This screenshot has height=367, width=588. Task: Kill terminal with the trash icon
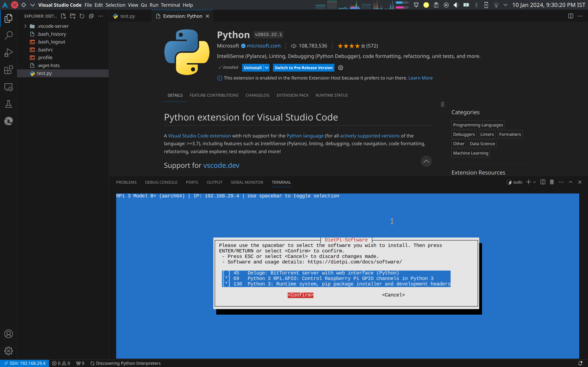552,182
